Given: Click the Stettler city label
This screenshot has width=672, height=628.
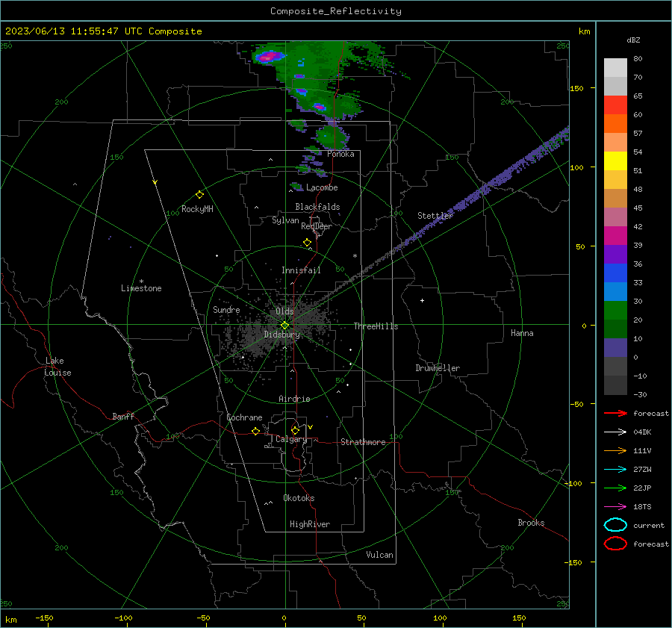Looking at the screenshot, I should [435, 216].
